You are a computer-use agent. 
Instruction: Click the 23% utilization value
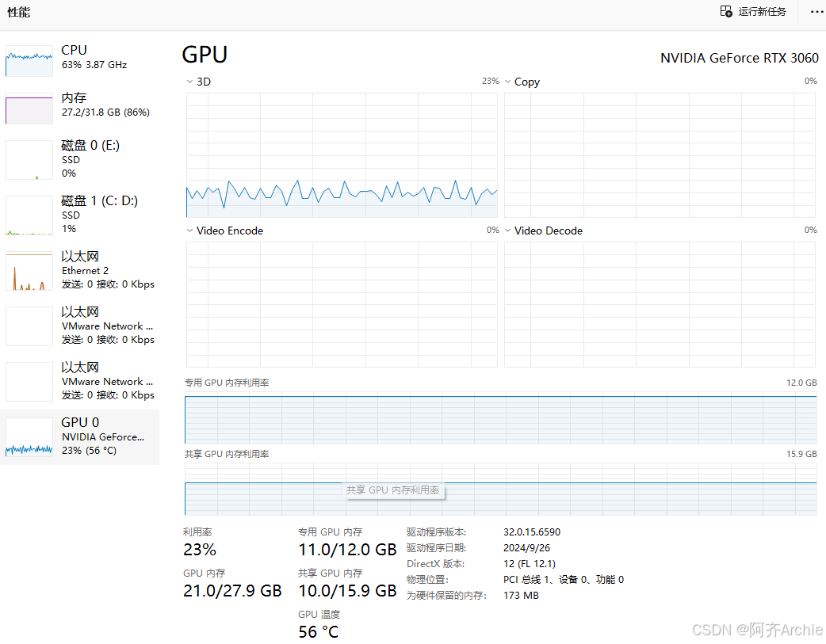click(200, 550)
